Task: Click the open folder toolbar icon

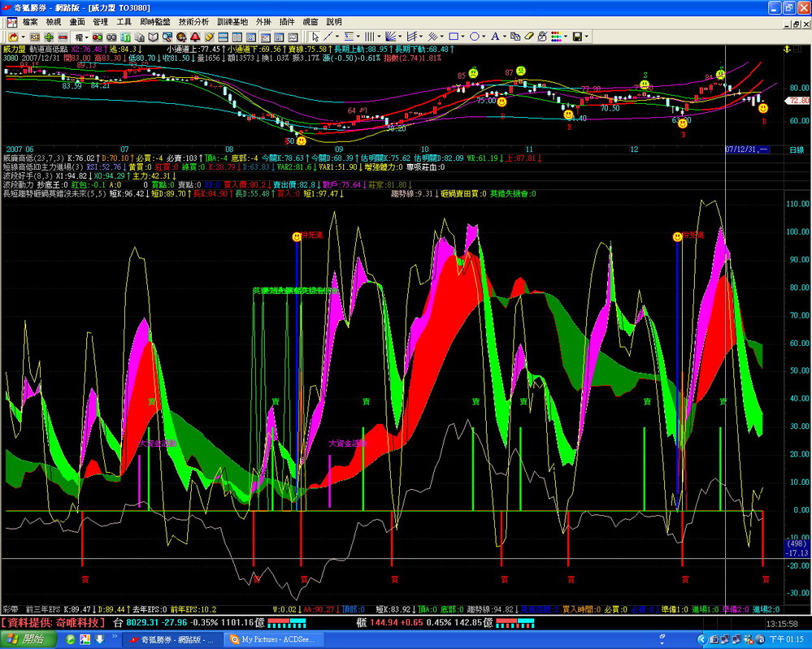Action: [x=13, y=37]
